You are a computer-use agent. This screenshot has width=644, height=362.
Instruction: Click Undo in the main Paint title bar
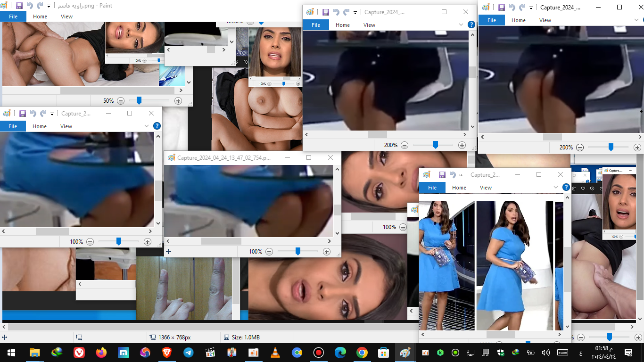[29, 6]
